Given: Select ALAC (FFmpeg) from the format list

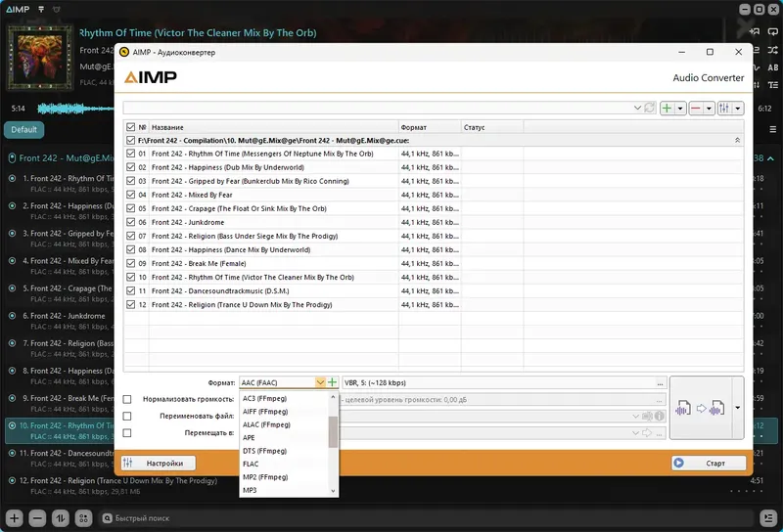Looking at the screenshot, I should (x=284, y=424).
